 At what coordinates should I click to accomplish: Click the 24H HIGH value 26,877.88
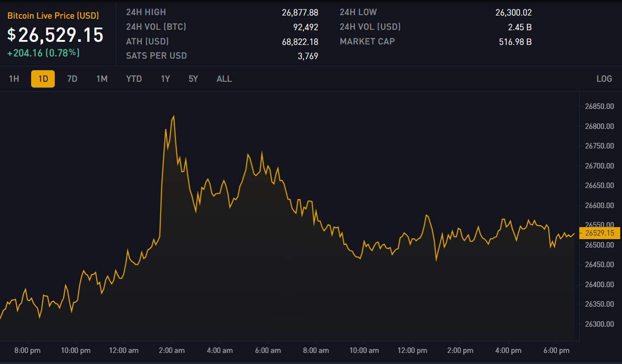pyautogui.click(x=300, y=12)
